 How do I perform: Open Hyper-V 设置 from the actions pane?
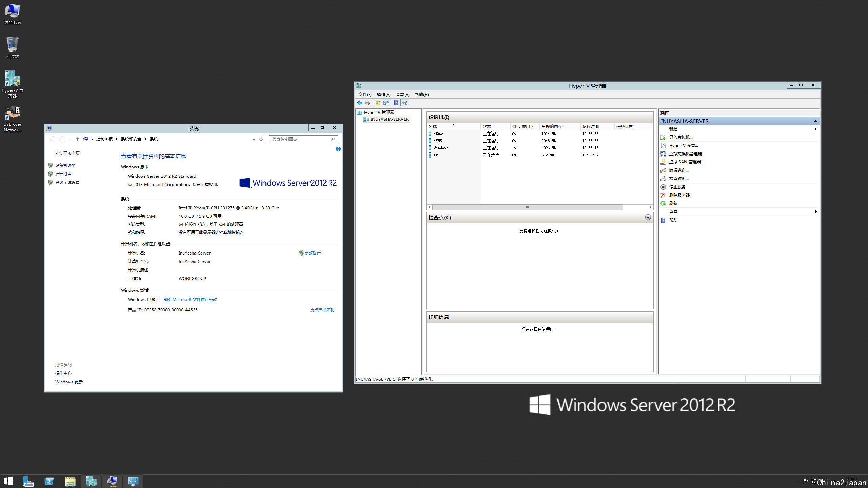[x=683, y=145]
